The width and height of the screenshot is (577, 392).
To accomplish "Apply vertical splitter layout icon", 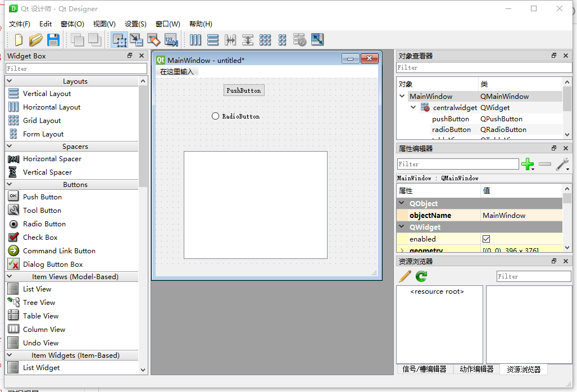I will tap(248, 40).
